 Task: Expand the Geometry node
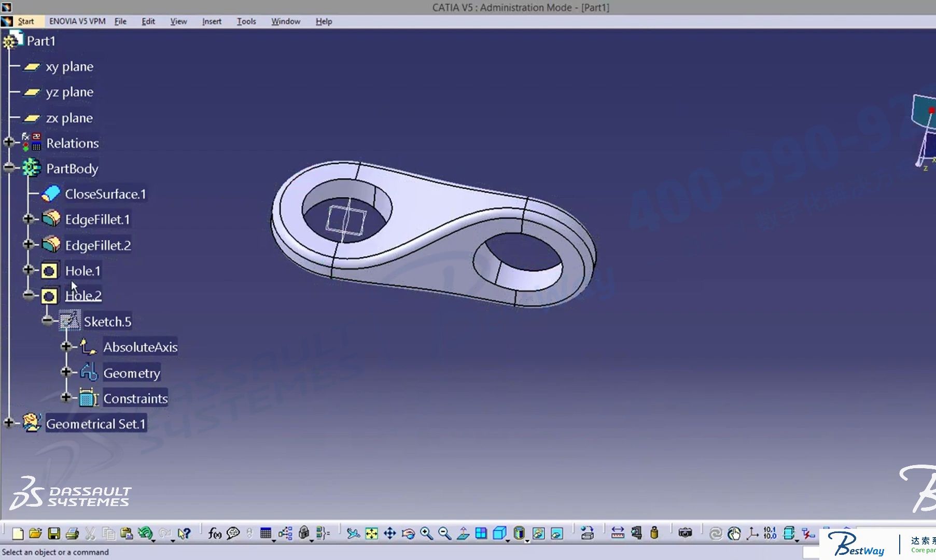coord(66,372)
